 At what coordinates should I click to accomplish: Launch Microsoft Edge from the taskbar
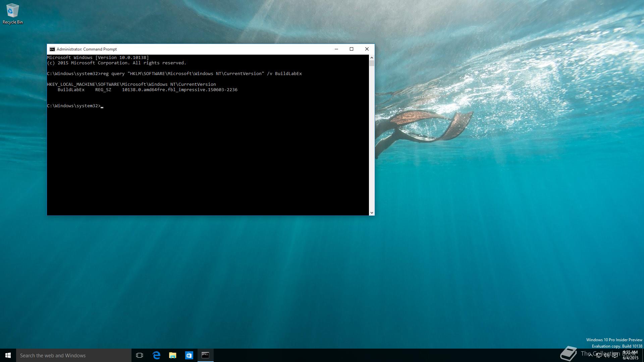pos(156,355)
